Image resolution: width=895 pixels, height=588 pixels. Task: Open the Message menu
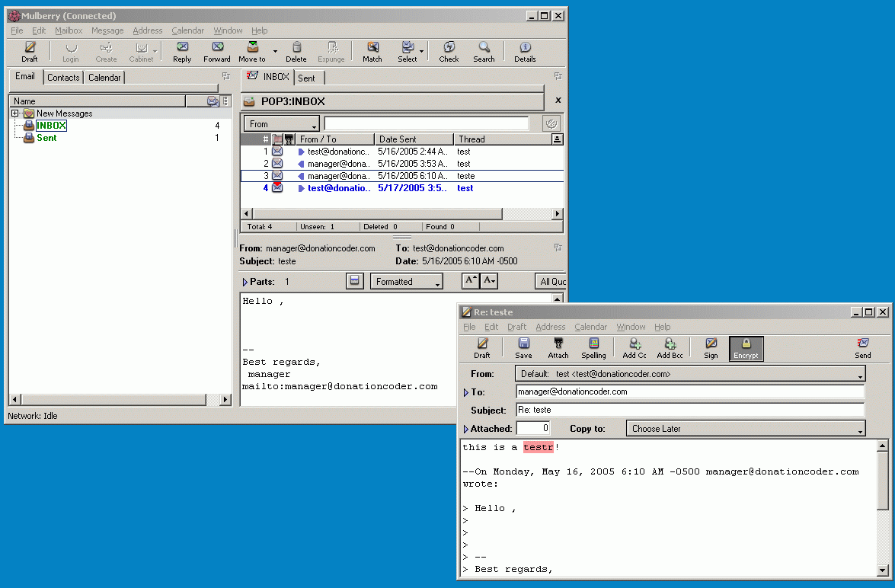coord(107,30)
